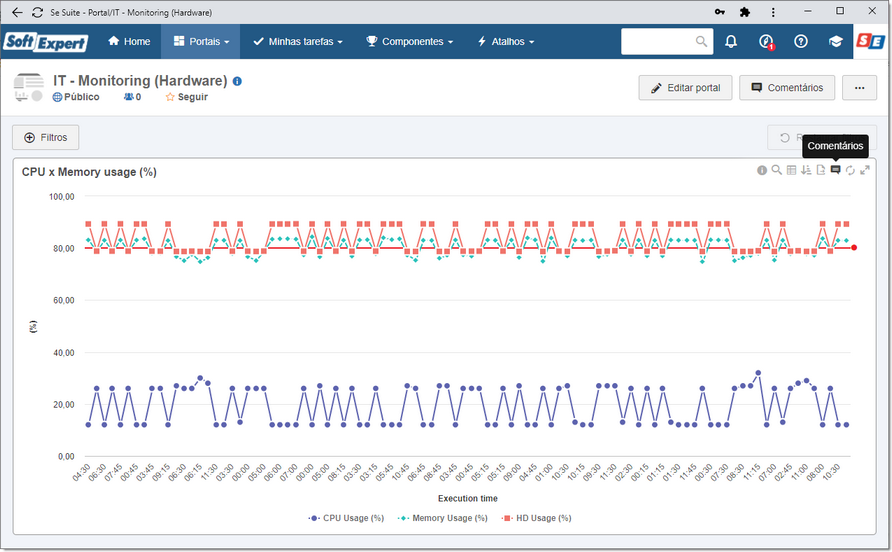Open the Atalhos dropdown menu
The width and height of the screenshot is (892, 552).
pyautogui.click(x=505, y=42)
